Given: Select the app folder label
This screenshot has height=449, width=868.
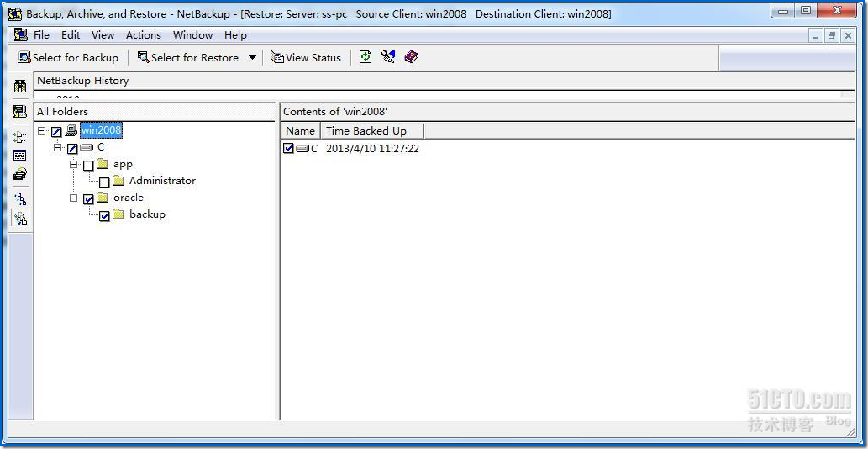Looking at the screenshot, I should [x=123, y=164].
